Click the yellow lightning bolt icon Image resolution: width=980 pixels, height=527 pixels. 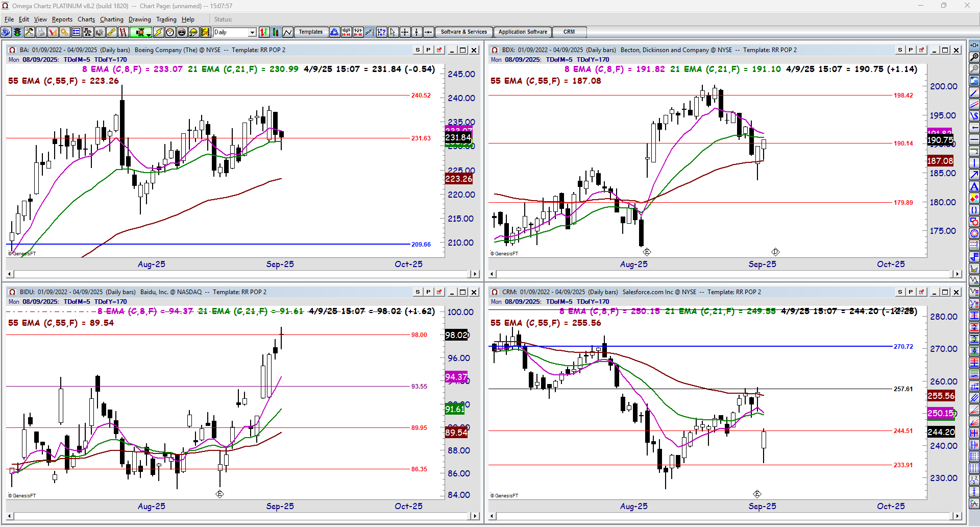coord(158,32)
